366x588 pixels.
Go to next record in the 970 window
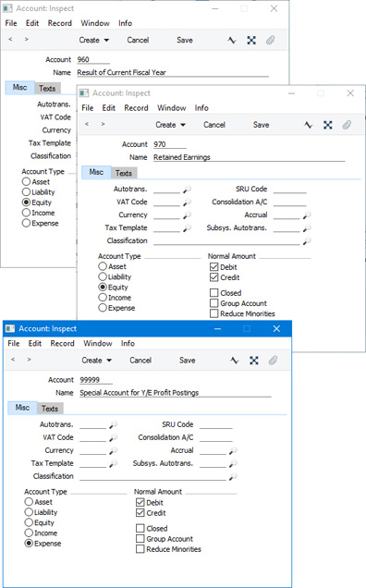(x=103, y=124)
